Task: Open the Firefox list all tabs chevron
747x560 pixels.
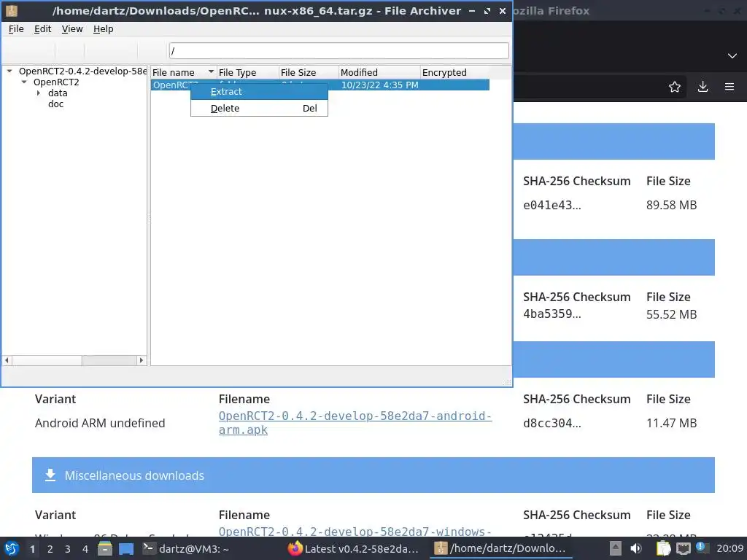Action: (x=732, y=55)
